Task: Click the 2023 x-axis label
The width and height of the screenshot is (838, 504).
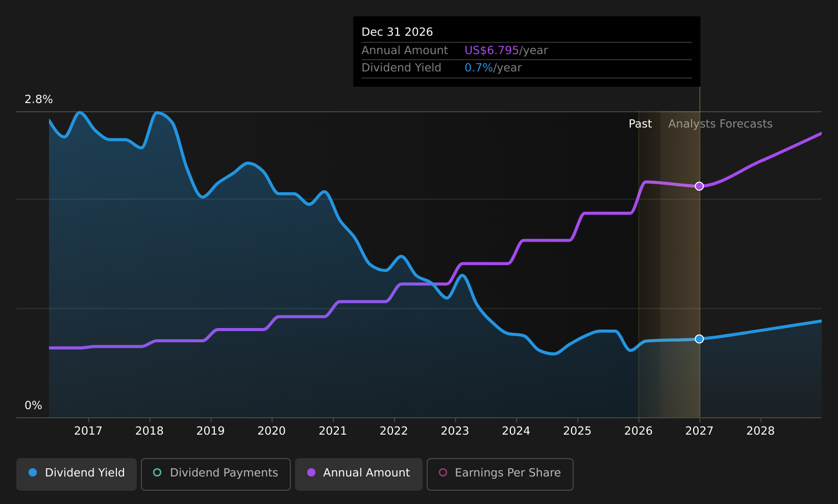Action: click(455, 431)
